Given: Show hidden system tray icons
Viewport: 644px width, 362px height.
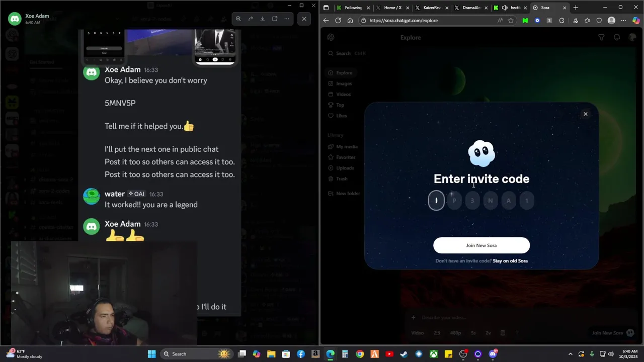Looking at the screenshot, I should (570, 354).
